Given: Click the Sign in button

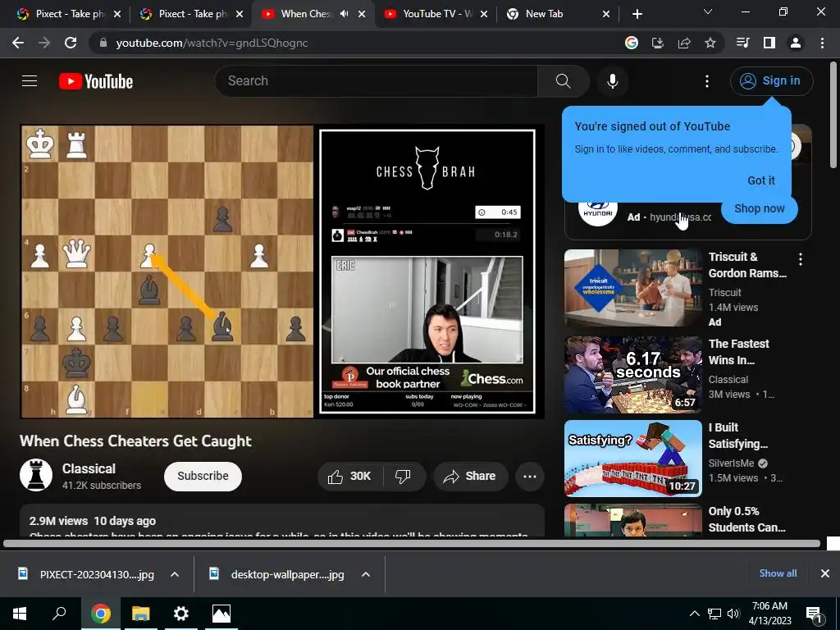Looking at the screenshot, I should 771,81.
